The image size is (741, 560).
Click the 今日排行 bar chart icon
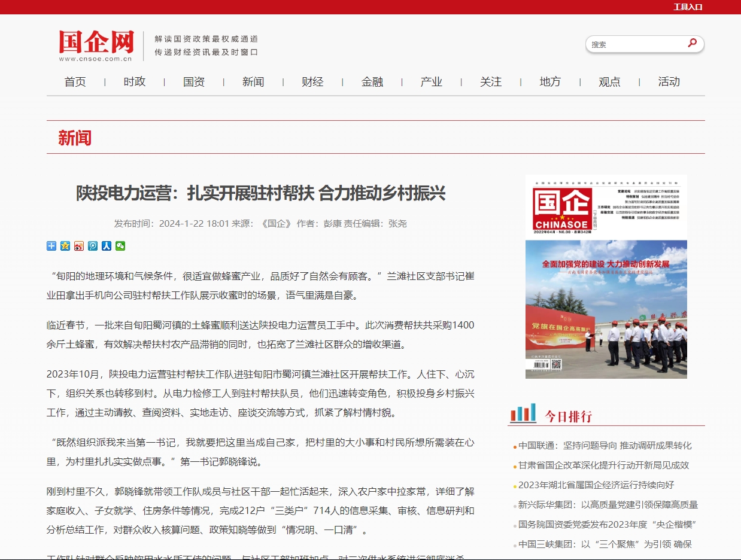pyautogui.click(x=523, y=413)
